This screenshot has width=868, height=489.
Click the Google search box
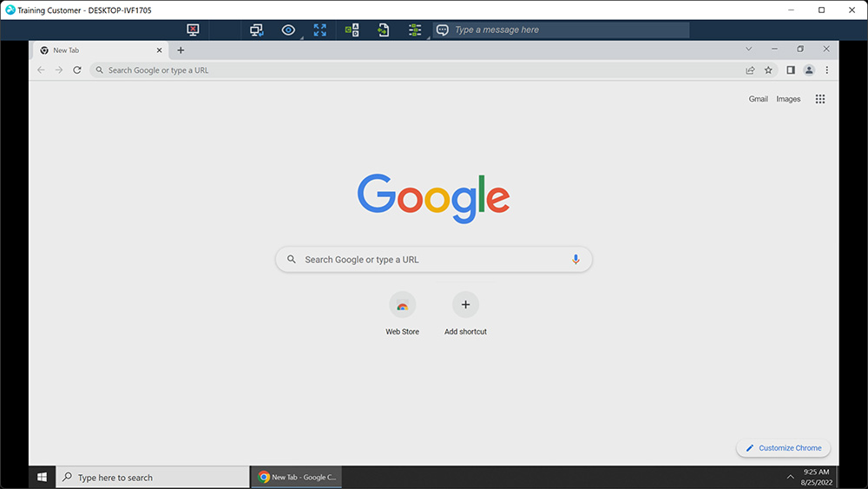(x=433, y=260)
